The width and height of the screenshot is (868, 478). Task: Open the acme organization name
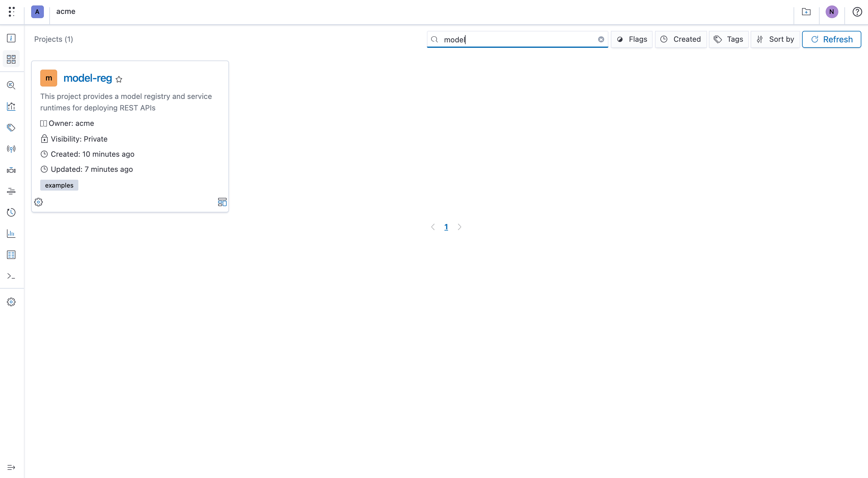66,11
